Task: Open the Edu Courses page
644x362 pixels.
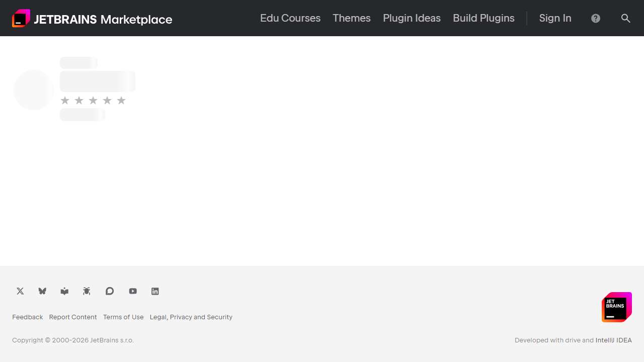Action: coord(290,18)
